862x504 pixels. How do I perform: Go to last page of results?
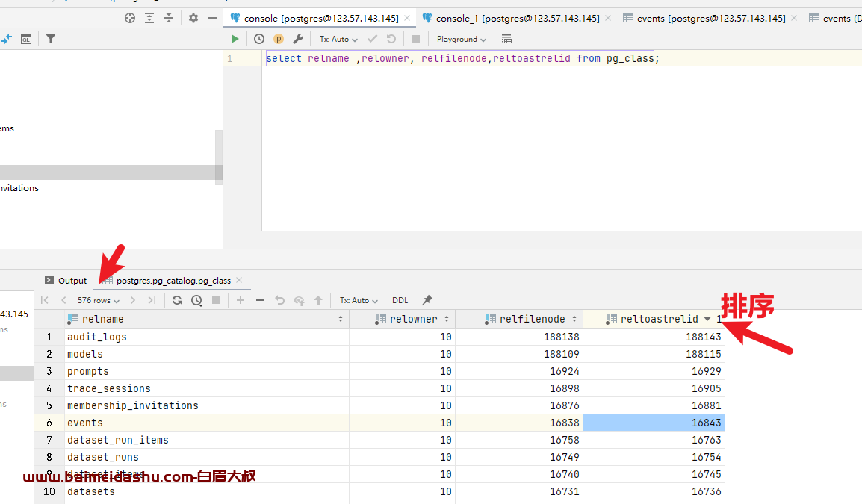coord(152,300)
